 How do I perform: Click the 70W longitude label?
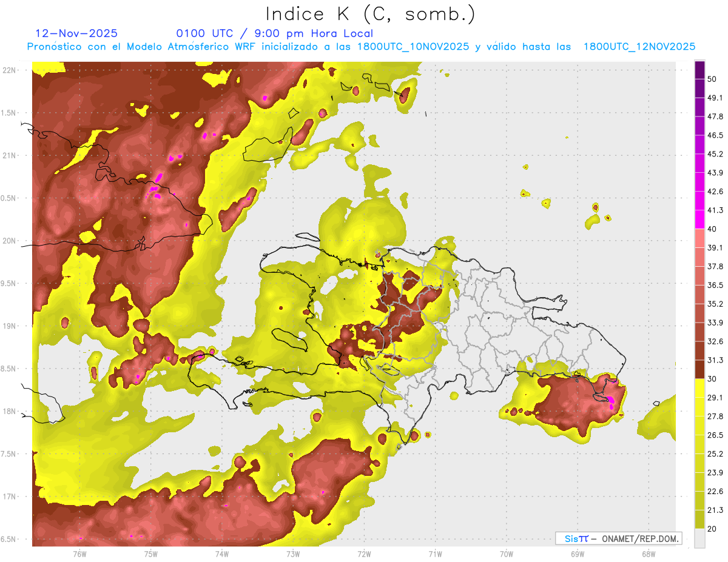506,554
